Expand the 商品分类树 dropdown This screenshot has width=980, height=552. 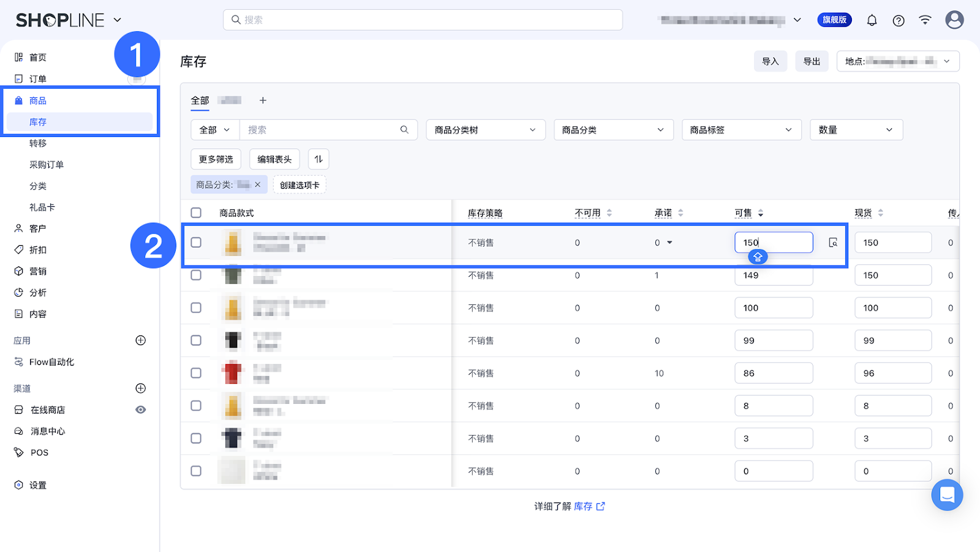(485, 130)
